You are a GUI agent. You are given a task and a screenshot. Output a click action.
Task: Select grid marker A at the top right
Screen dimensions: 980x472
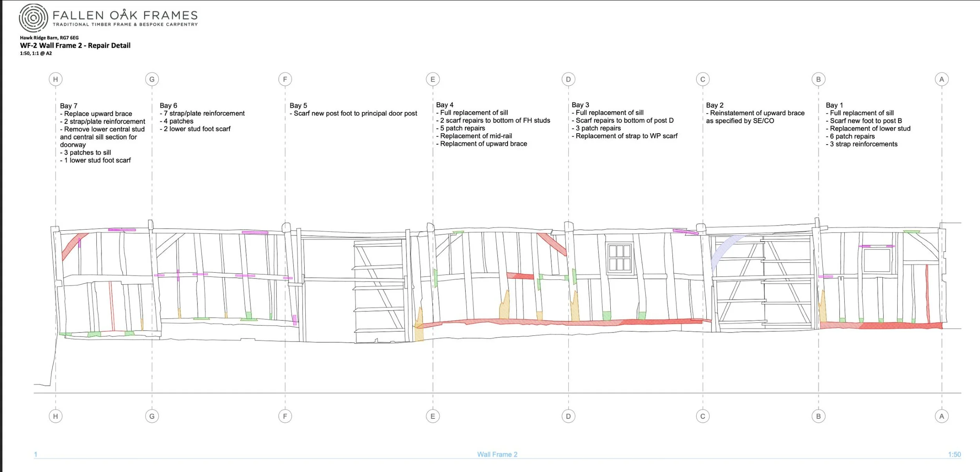(942, 78)
